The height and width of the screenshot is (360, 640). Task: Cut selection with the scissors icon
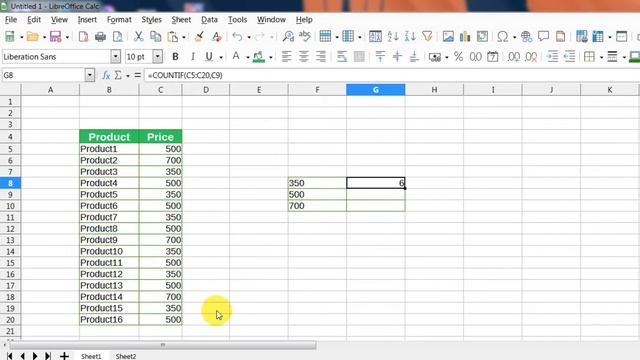139,37
